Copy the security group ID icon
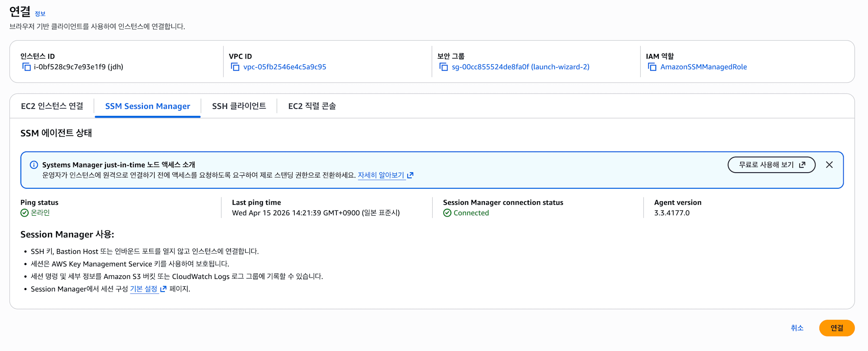868x351 pixels. (x=444, y=67)
